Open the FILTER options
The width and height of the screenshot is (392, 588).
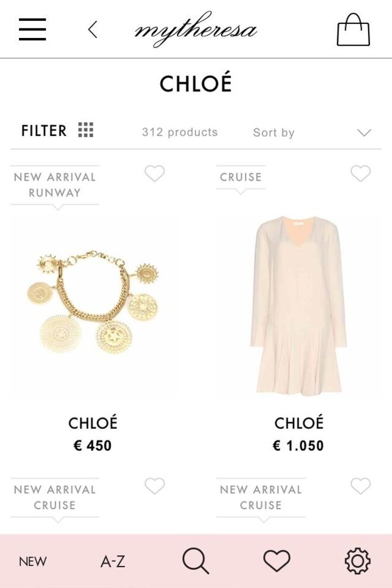coord(44,131)
